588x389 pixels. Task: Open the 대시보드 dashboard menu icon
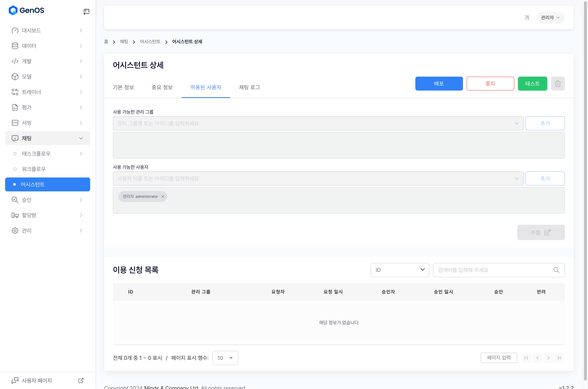click(15, 30)
